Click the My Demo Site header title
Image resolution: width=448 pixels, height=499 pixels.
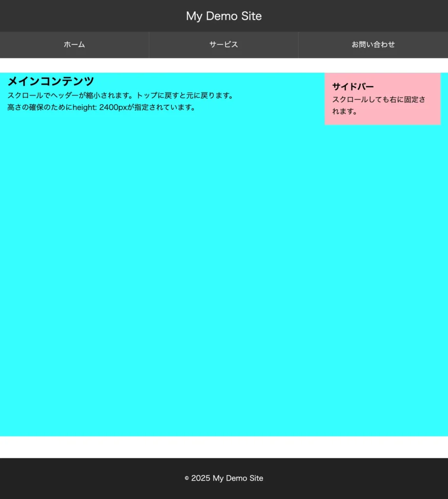pos(224,16)
